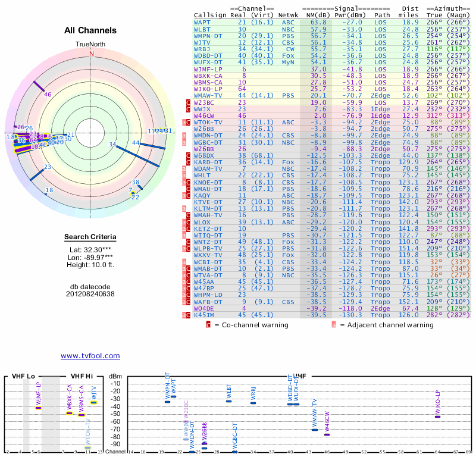This screenshot has width=476, height=457.
Task: Click the adjacent warning badge beside WGBC-DT
Action: pyautogui.click(x=184, y=142)
